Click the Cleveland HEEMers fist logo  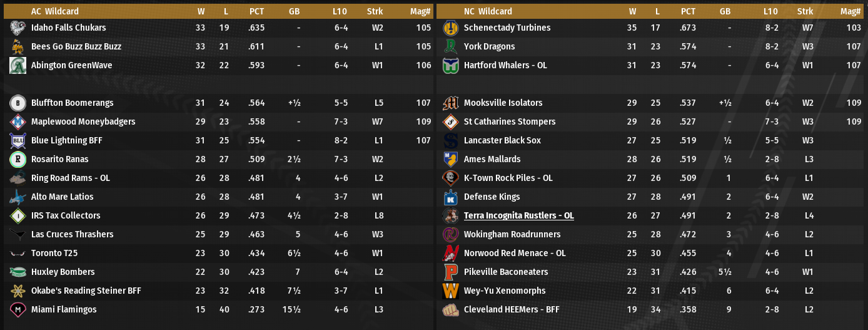(x=450, y=309)
